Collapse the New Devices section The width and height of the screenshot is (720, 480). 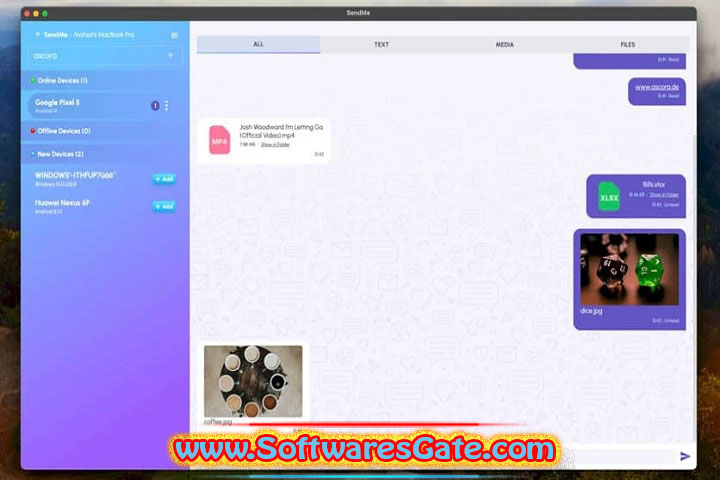click(105, 154)
